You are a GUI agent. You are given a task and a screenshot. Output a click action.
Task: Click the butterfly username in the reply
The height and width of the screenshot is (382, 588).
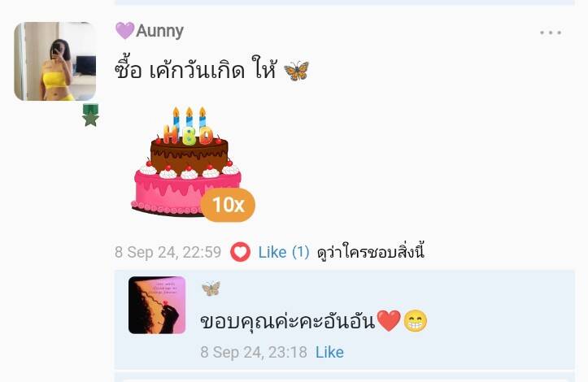click(x=211, y=289)
